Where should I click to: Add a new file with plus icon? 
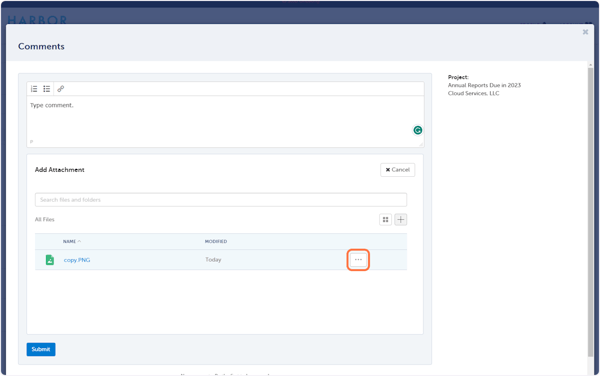(x=401, y=220)
